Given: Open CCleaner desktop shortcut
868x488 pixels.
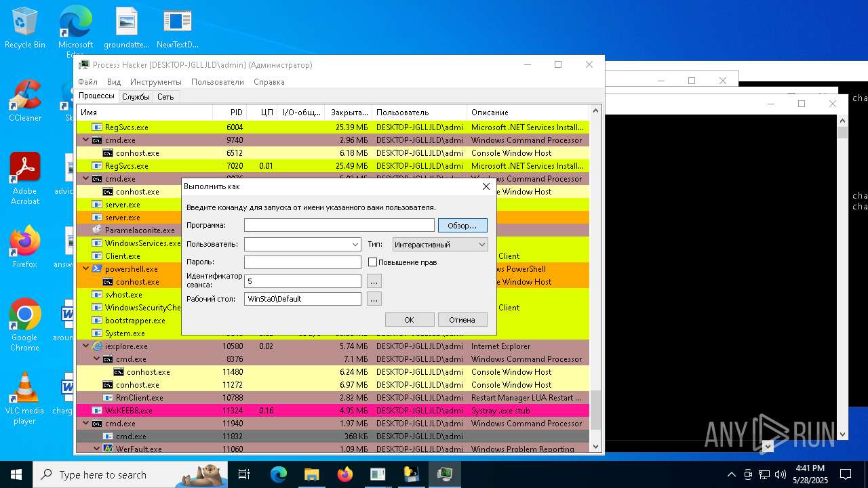Looking at the screenshot, I should [x=25, y=102].
